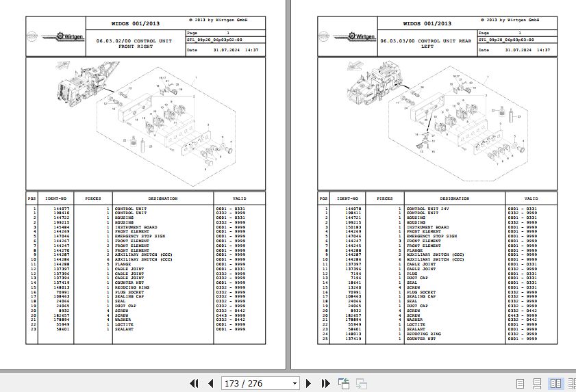Select the front right control unit exploded diagram
Viewport: 576px width, 392px height.
tap(145, 124)
